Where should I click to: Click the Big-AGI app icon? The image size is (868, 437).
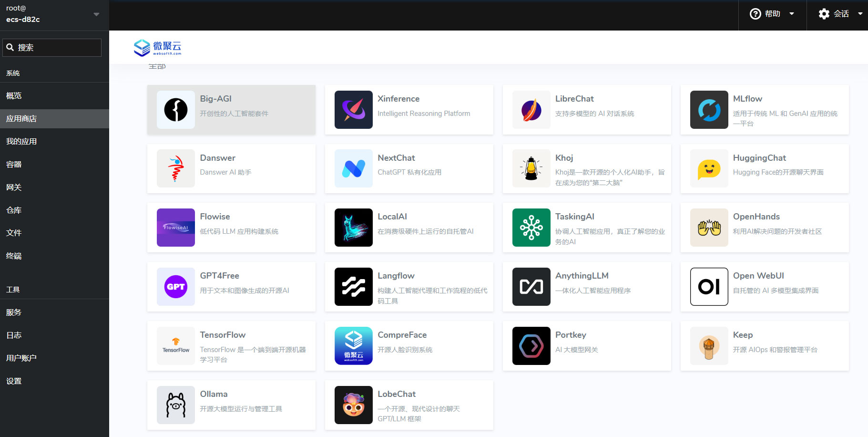(x=175, y=110)
